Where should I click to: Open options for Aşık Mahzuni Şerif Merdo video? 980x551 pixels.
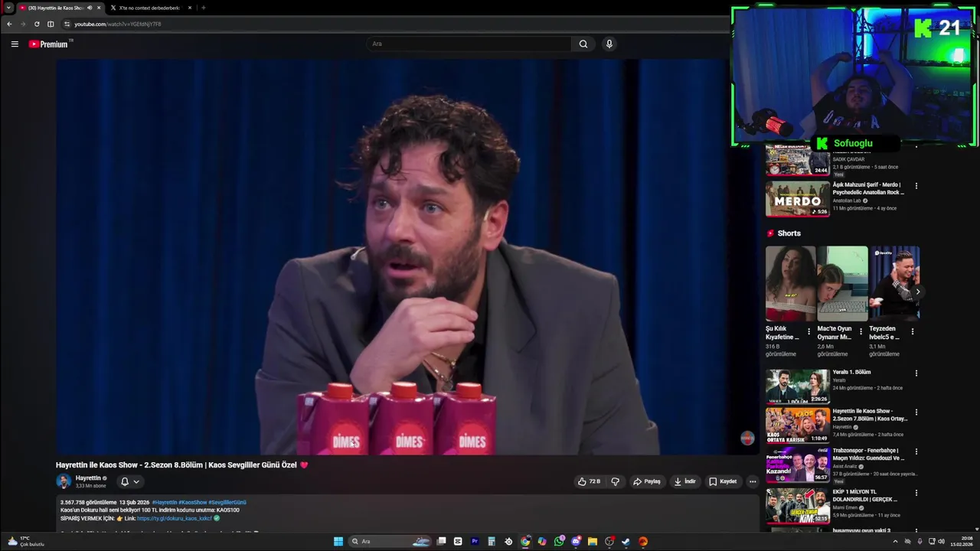coord(916,186)
